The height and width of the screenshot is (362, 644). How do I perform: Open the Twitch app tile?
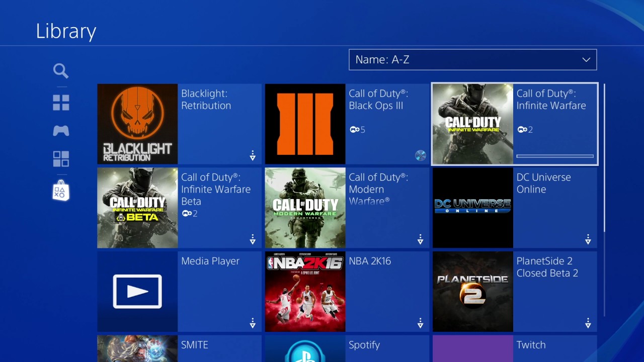point(514,348)
